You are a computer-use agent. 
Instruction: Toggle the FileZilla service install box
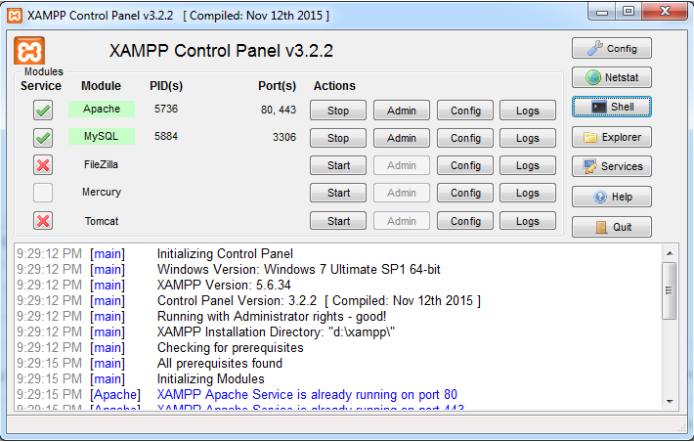coord(43,165)
